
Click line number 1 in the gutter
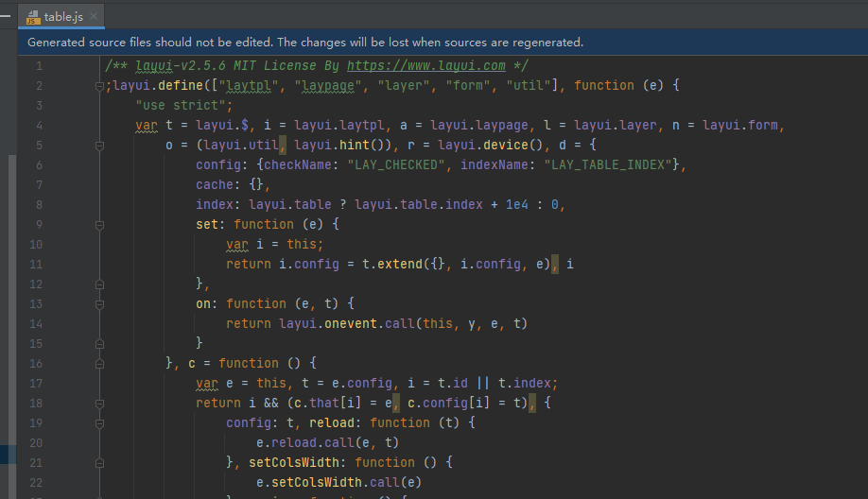pyautogui.click(x=40, y=66)
